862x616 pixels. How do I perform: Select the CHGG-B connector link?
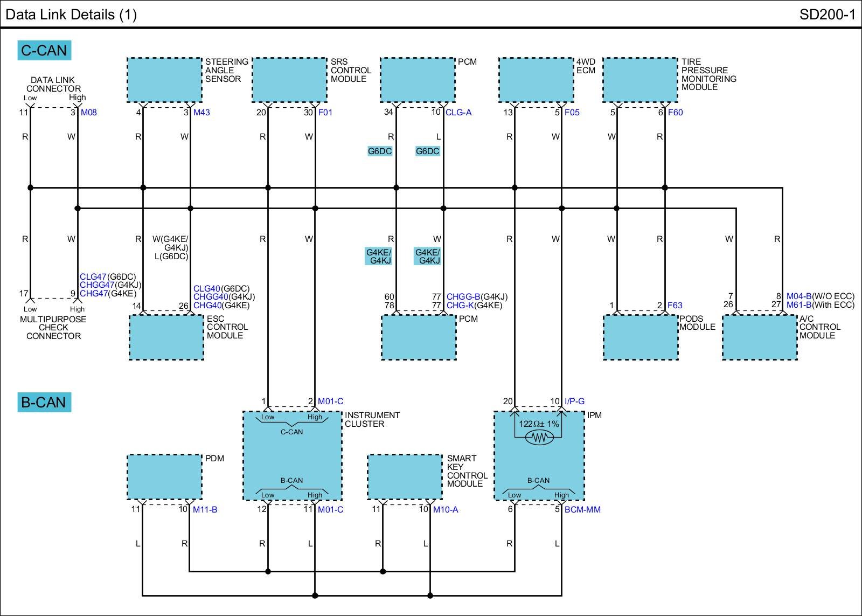[x=463, y=297]
